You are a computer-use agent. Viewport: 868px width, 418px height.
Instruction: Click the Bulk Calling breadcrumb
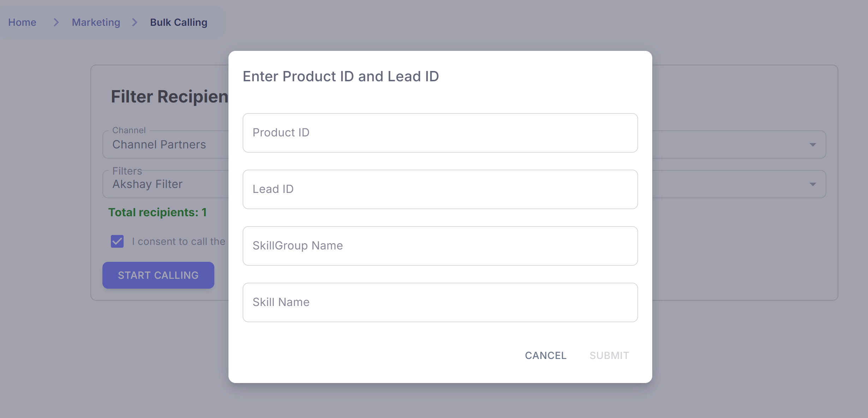(178, 22)
